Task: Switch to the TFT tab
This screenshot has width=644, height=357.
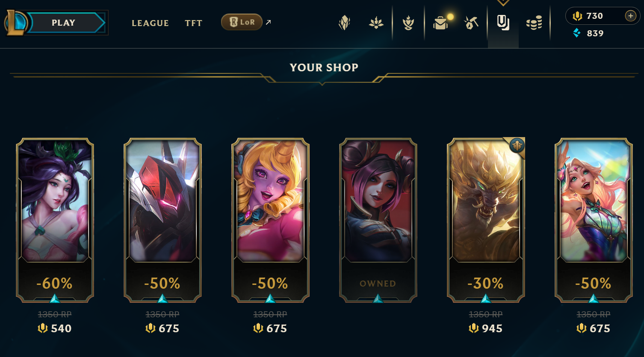Action: click(x=193, y=23)
